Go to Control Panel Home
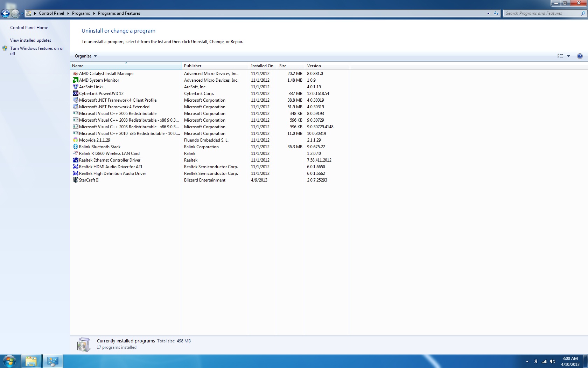 coord(29,28)
